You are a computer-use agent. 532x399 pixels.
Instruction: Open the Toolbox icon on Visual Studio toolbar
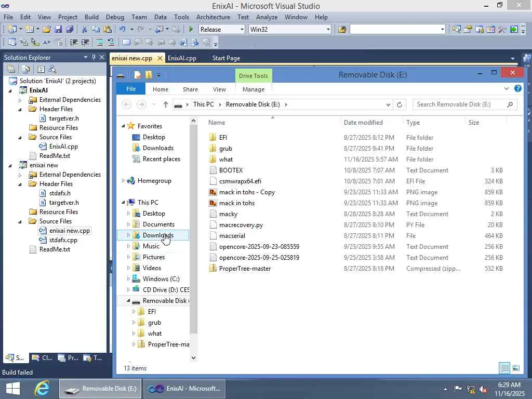pyautogui.click(x=502, y=30)
